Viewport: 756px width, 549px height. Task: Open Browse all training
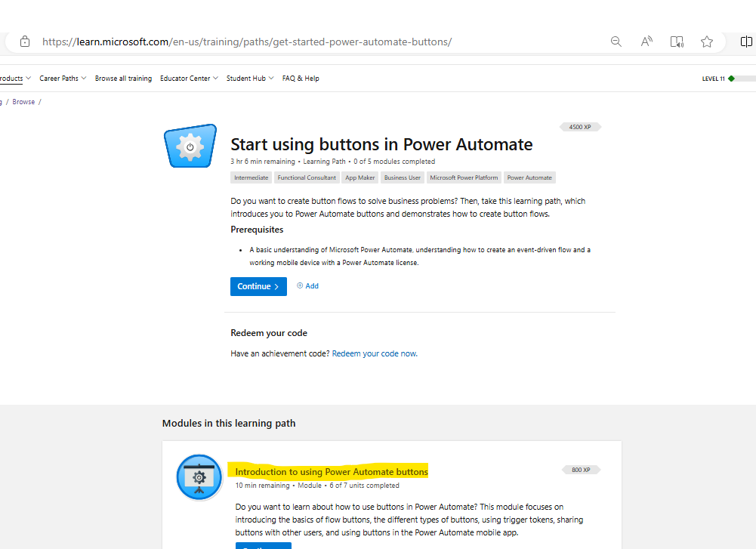123,78
